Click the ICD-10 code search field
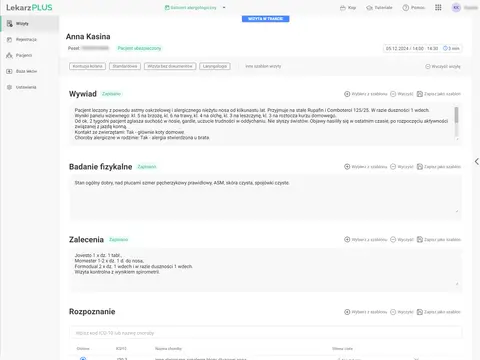480x360 pixels. coord(266,333)
